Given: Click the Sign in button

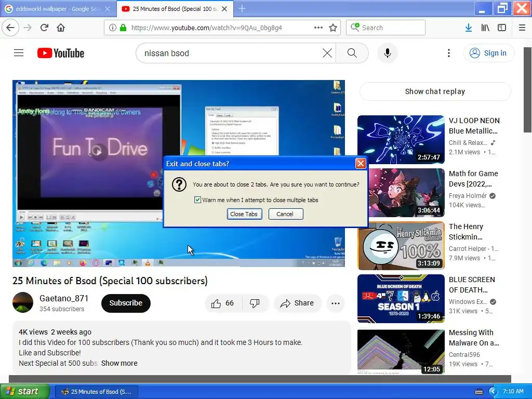Looking at the screenshot, I should coord(488,53).
